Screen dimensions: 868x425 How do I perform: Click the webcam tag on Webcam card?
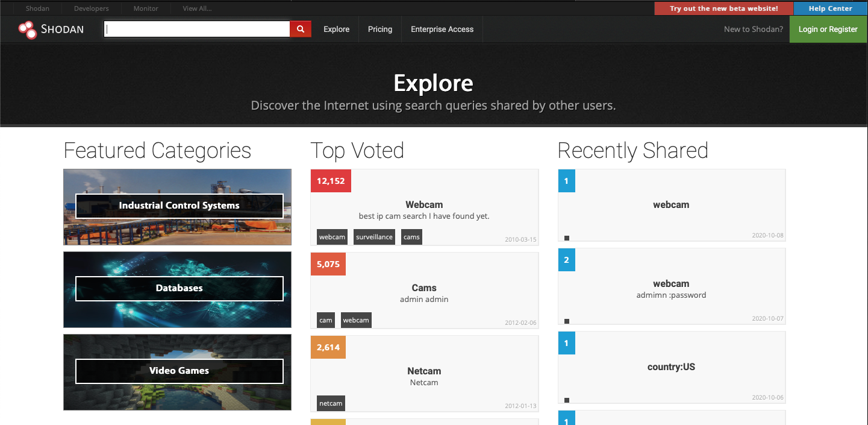click(x=332, y=237)
